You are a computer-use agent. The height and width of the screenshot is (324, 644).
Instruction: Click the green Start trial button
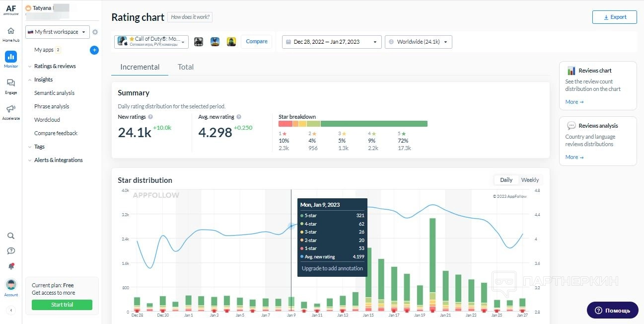click(x=62, y=305)
